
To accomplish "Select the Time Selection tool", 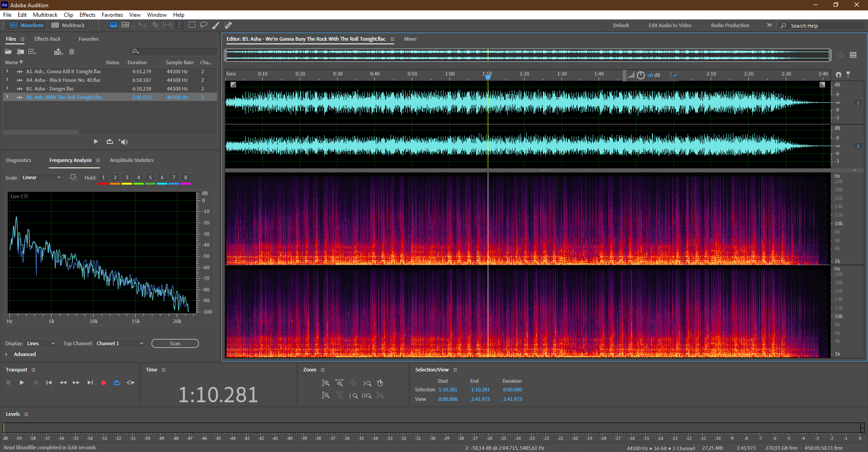I will point(179,25).
